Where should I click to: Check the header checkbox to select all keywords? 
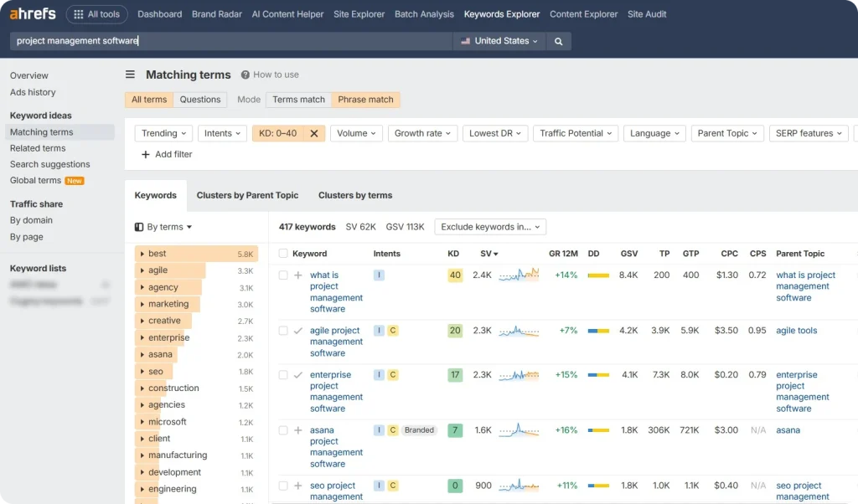tap(283, 254)
